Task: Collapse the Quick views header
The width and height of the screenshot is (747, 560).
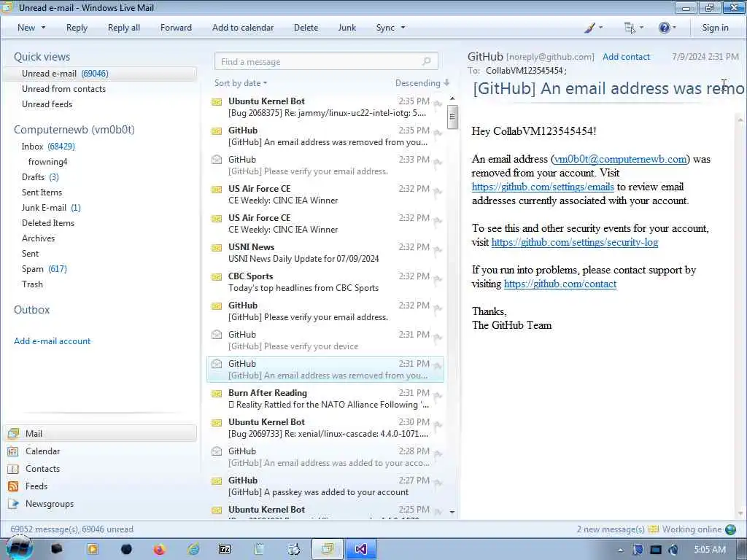Action: 42,57
